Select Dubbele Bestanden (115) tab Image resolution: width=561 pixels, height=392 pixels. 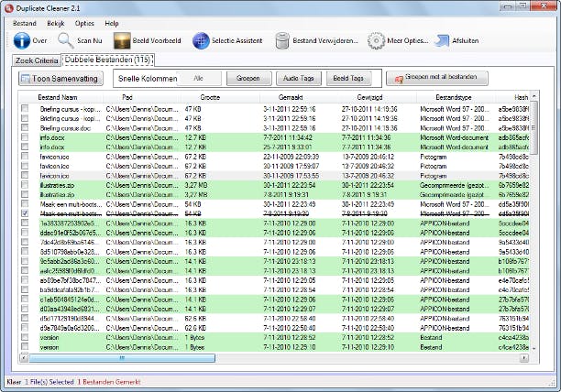(x=107, y=60)
